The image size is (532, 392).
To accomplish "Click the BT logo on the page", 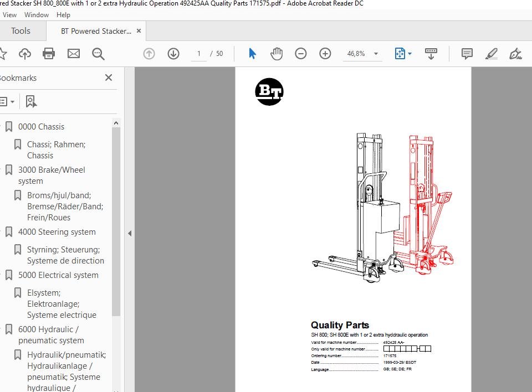I will (x=269, y=91).
